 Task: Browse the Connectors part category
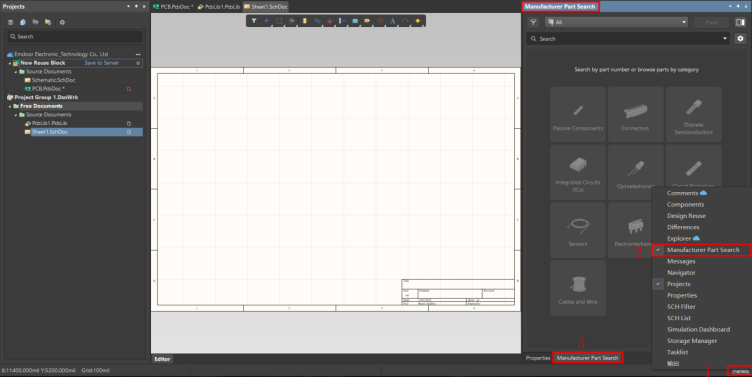tap(635, 114)
